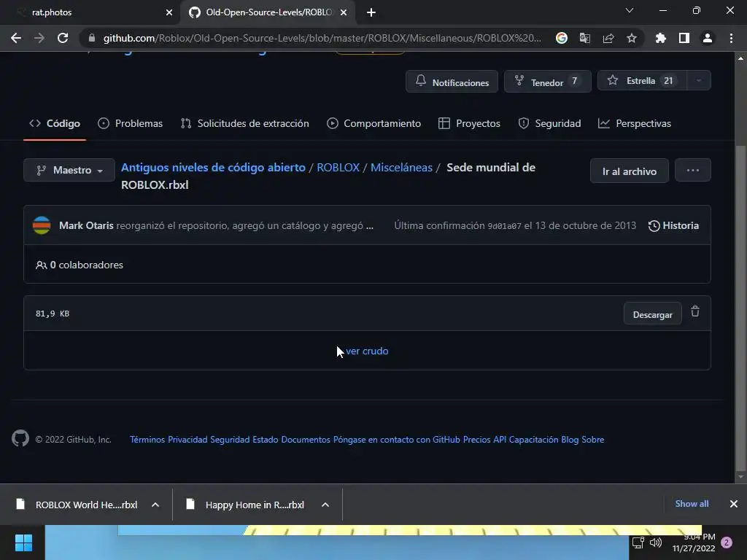Open the Comportamiento tab
The width and height of the screenshot is (747, 560).
tap(374, 123)
